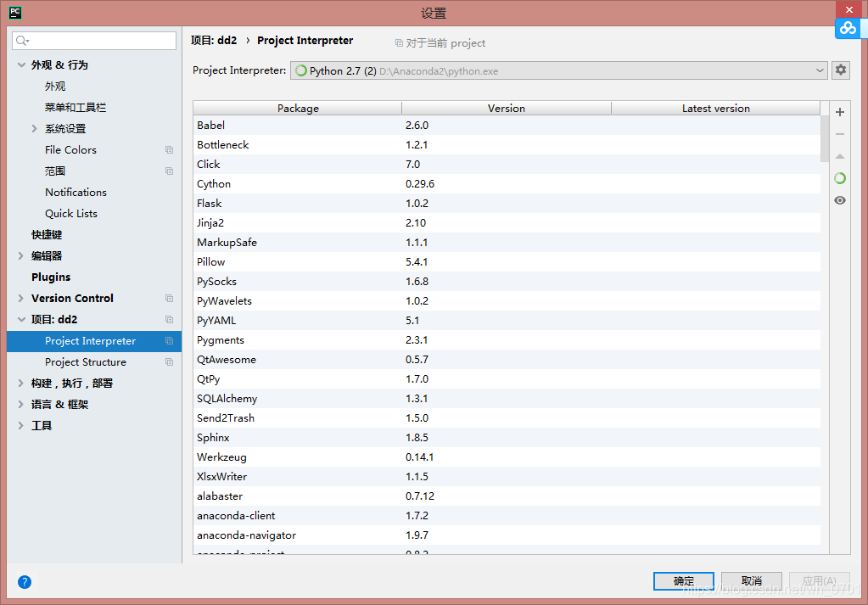The image size is (868, 605).
Task: Click the help question mark icon
Action: pos(25,582)
